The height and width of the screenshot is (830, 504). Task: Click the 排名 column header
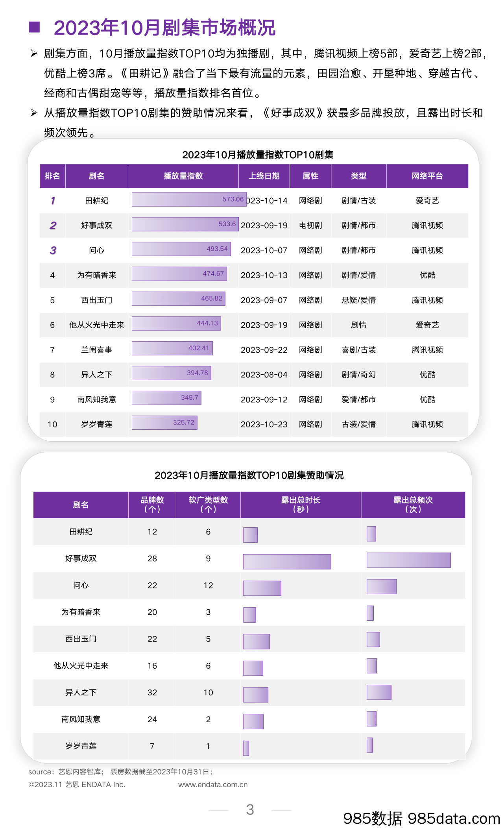(x=52, y=176)
